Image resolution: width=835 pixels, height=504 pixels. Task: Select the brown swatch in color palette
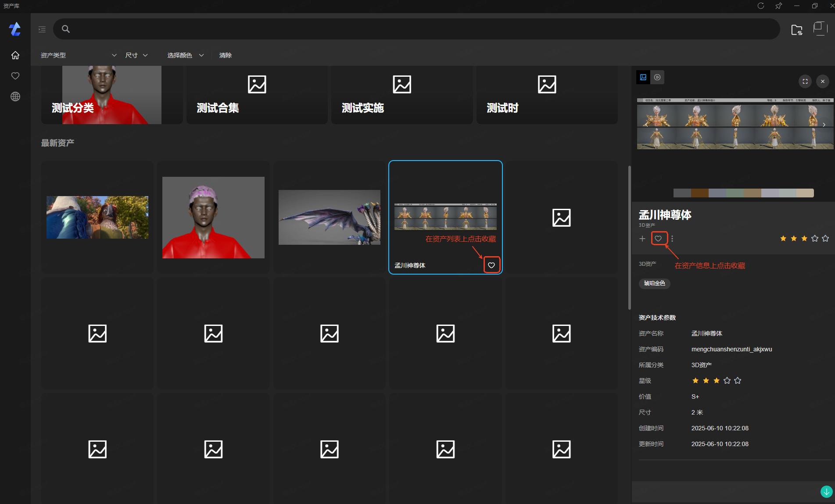pyautogui.click(x=699, y=193)
